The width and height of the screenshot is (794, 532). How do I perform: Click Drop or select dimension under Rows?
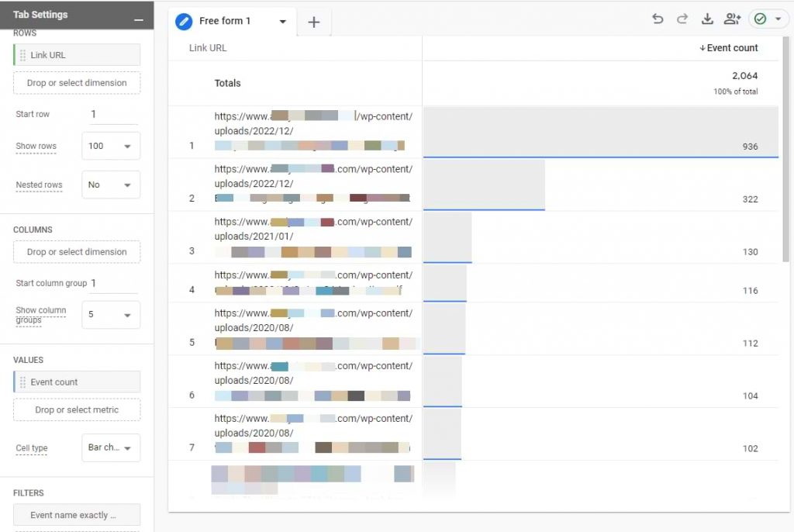click(76, 82)
